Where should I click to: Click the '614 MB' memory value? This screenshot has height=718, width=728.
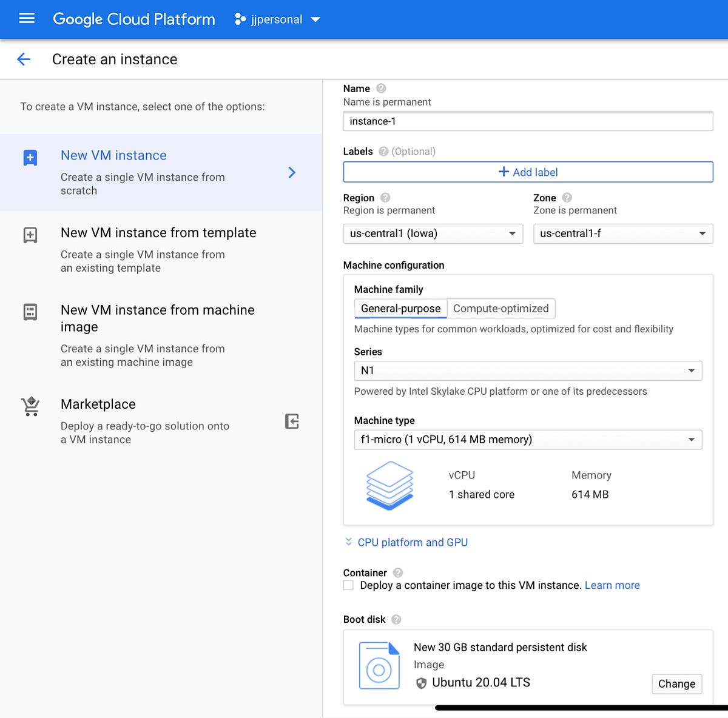pyautogui.click(x=590, y=495)
